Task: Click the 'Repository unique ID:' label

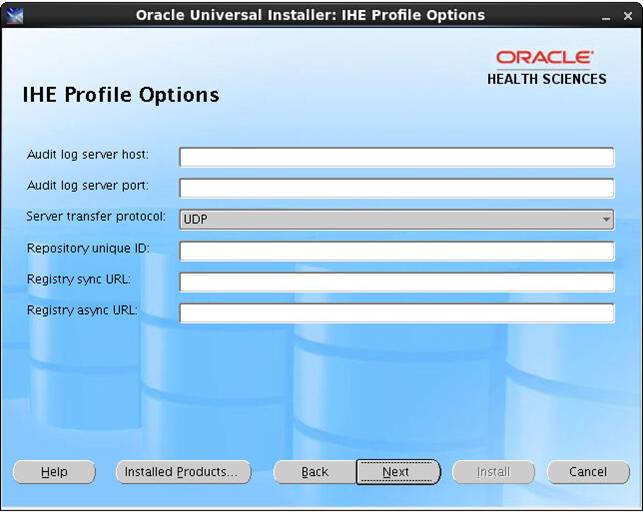Action: pos(88,248)
